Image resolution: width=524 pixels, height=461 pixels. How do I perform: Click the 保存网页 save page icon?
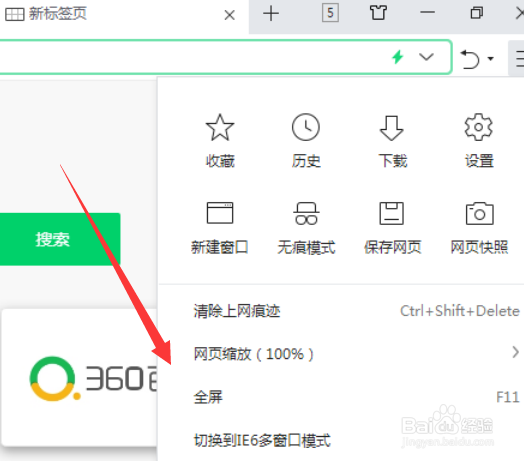[x=392, y=213]
